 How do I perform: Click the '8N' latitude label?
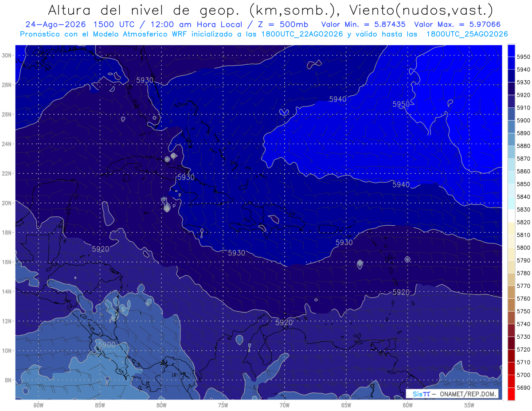click(x=8, y=380)
